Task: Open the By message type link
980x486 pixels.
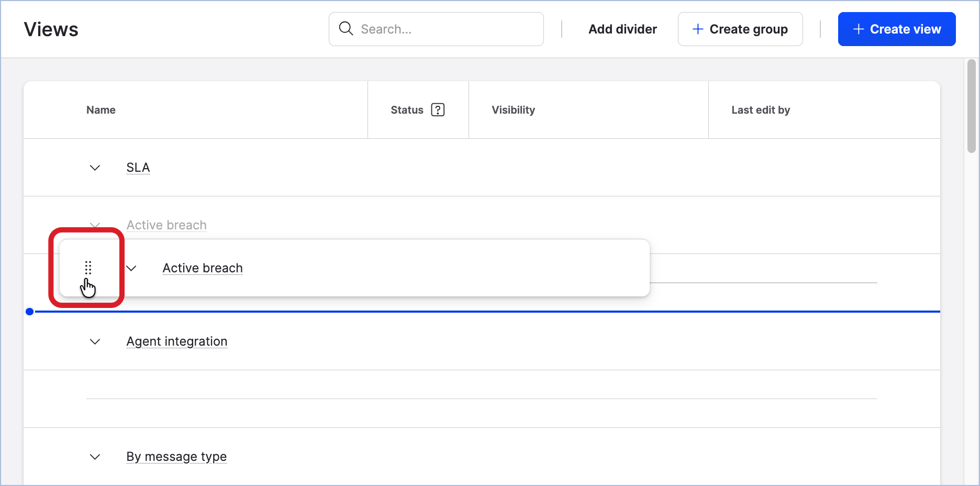Action: coord(176,457)
